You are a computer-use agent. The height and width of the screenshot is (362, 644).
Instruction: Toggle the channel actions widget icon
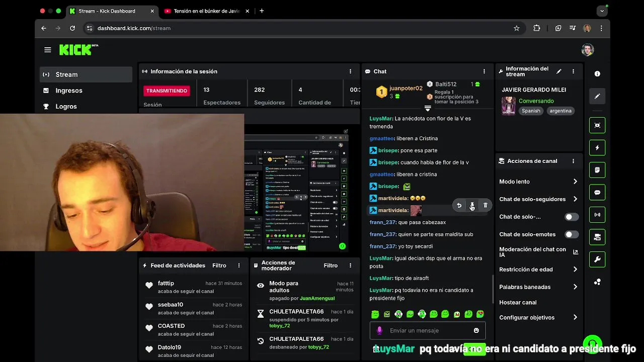coord(597,237)
